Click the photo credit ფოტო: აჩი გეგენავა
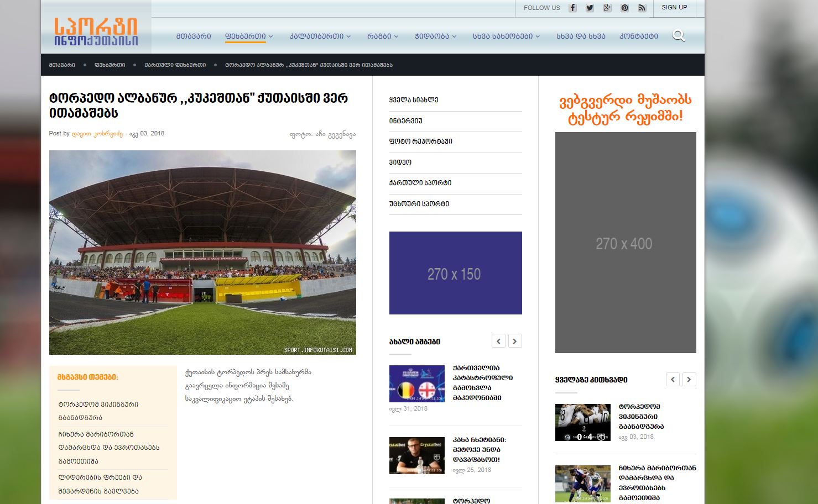Image resolution: width=818 pixels, height=504 pixels. coord(322,134)
